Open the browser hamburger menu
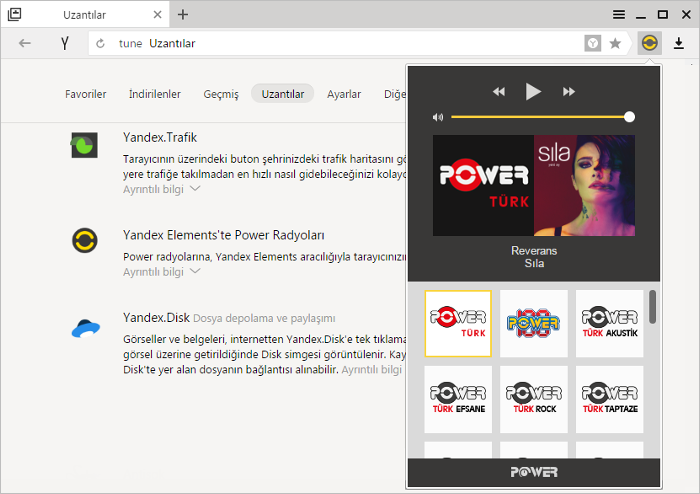Image resolution: width=700 pixels, height=494 pixels. tap(618, 15)
